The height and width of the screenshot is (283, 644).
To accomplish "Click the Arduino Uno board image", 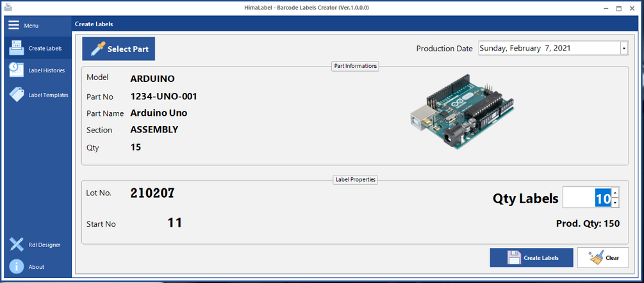I will [x=462, y=112].
